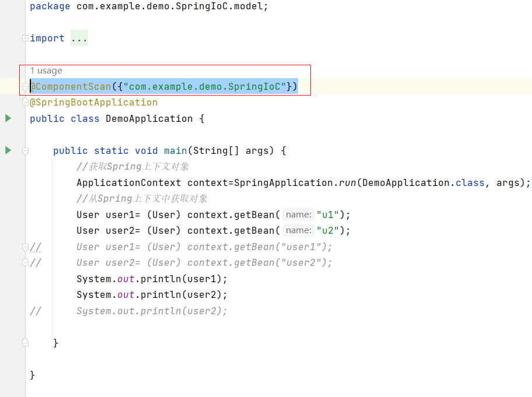The height and width of the screenshot is (397, 532).
Task: Click the @ComponentScan annotation text
Action: pos(71,86)
